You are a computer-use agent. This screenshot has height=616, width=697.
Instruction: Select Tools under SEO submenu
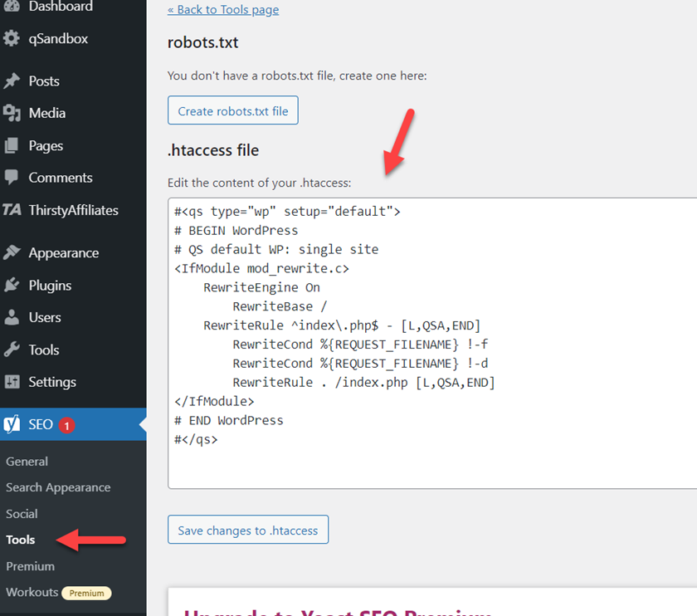pyautogui.click(x=21, y=540)
